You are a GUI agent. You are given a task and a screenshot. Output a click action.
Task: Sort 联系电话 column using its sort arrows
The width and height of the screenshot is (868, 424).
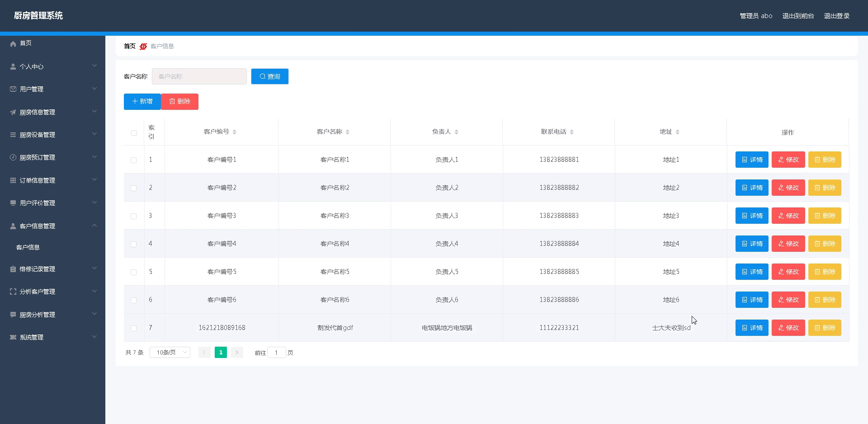click(571, 132)
